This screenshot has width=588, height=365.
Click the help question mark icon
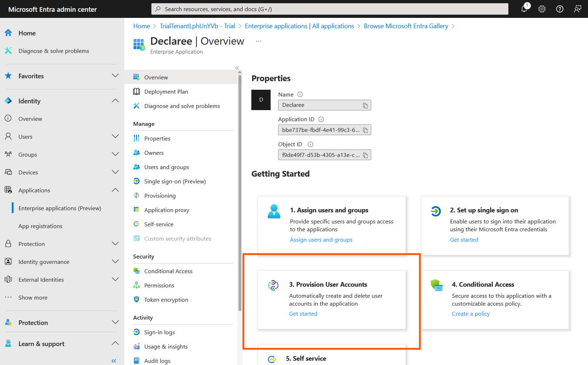560,9
